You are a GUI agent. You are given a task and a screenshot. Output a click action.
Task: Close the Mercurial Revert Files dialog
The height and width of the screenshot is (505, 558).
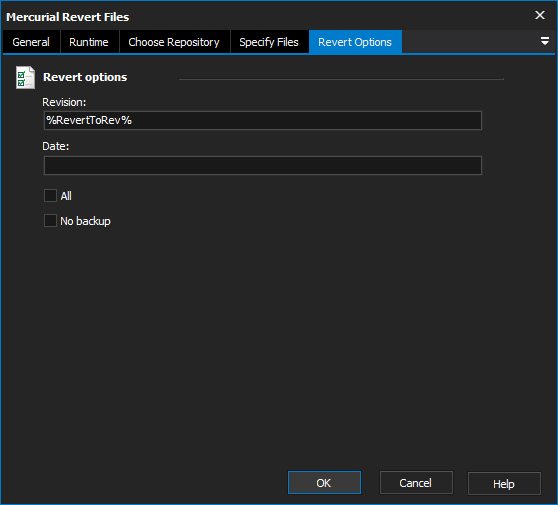(x=540, y=15)
